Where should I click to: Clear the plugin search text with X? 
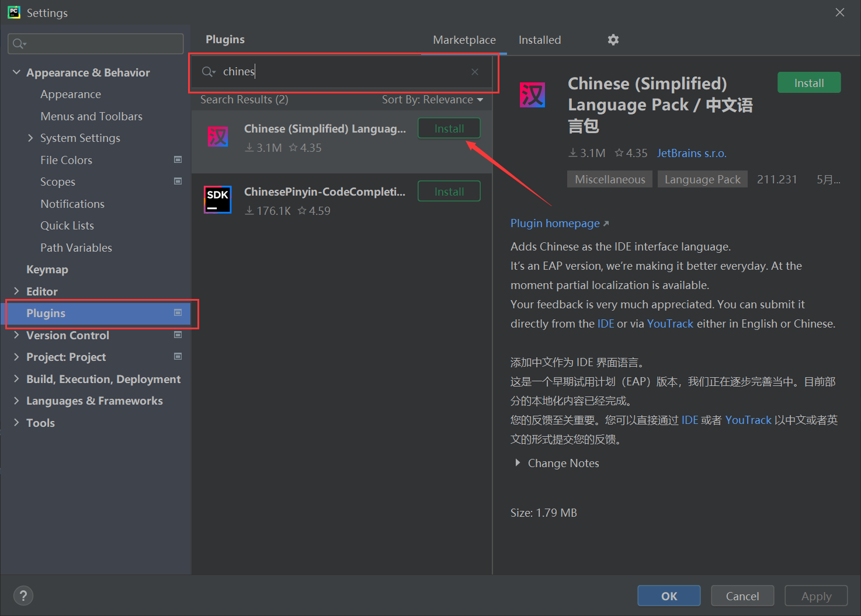point(475,71)
